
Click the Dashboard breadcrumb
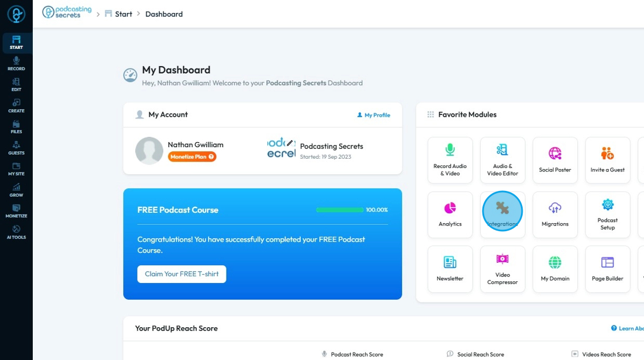tap(164, 14)
